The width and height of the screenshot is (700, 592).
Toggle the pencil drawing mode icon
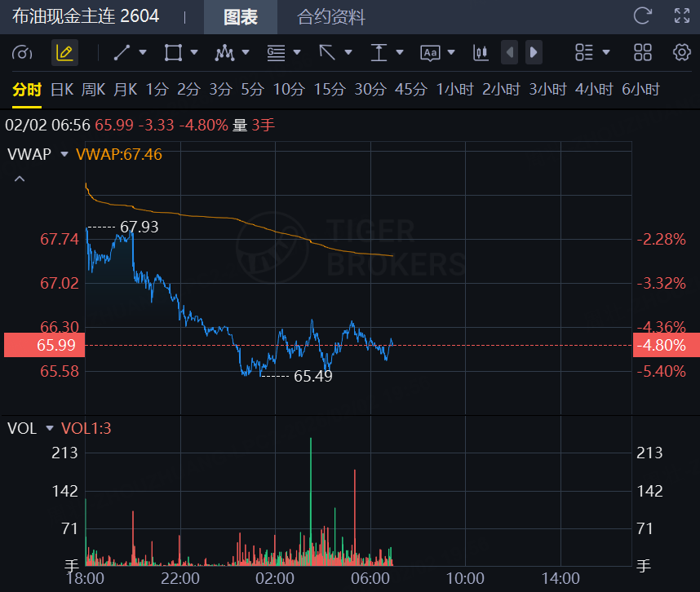(64, 53)
